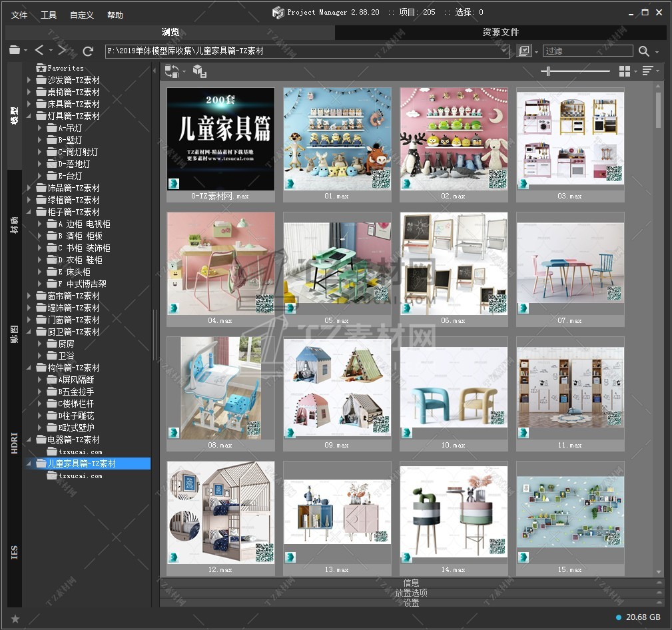The height and width of the screenshot is (630, 672).
Task: Click the merge box icon in asset toolbar
Action: tap(199, 71)
